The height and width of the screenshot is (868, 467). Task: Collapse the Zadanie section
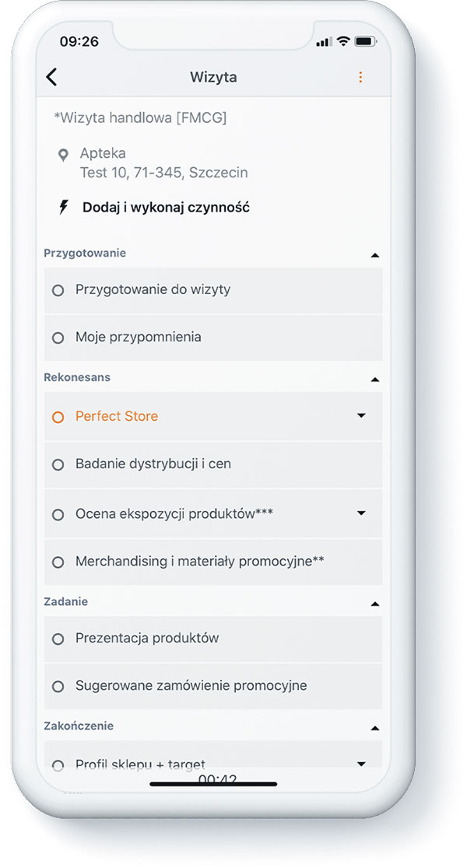375,604
